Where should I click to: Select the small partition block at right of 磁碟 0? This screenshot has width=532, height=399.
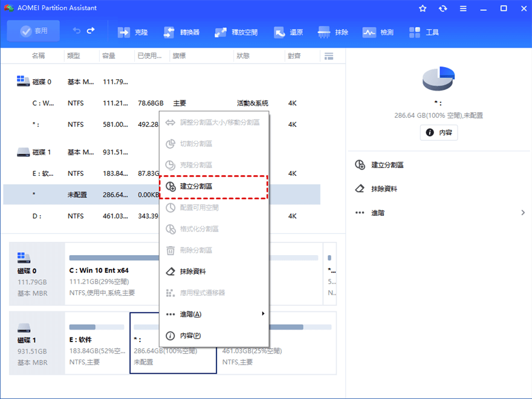click(x=330, y=273)
